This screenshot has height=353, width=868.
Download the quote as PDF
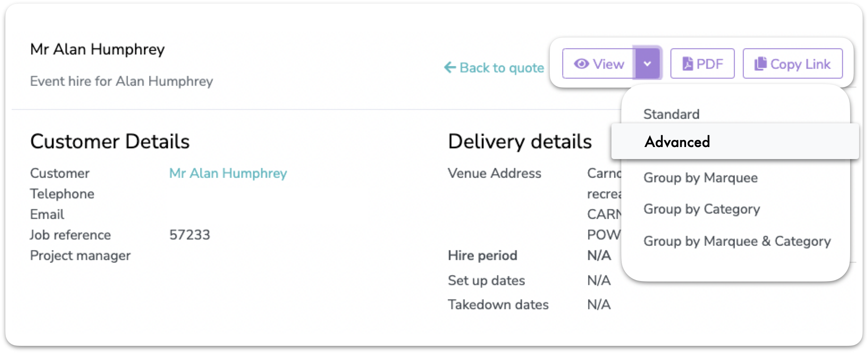(x=702, y=63)
